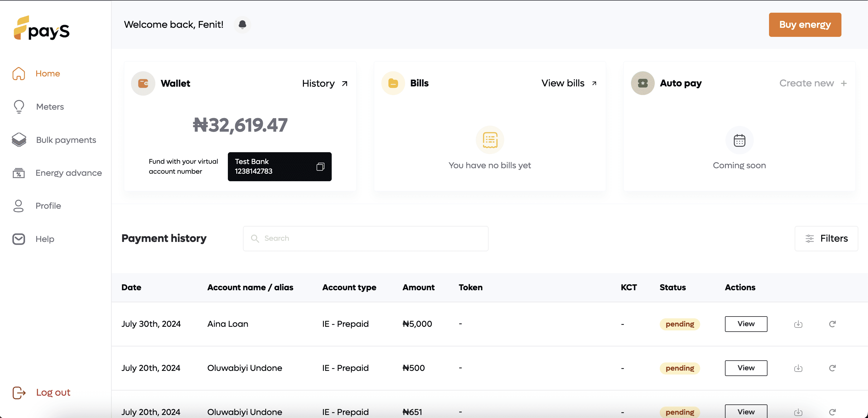Open Bulk payments section
Screen dimensions: 868x418
pos(66,140)
